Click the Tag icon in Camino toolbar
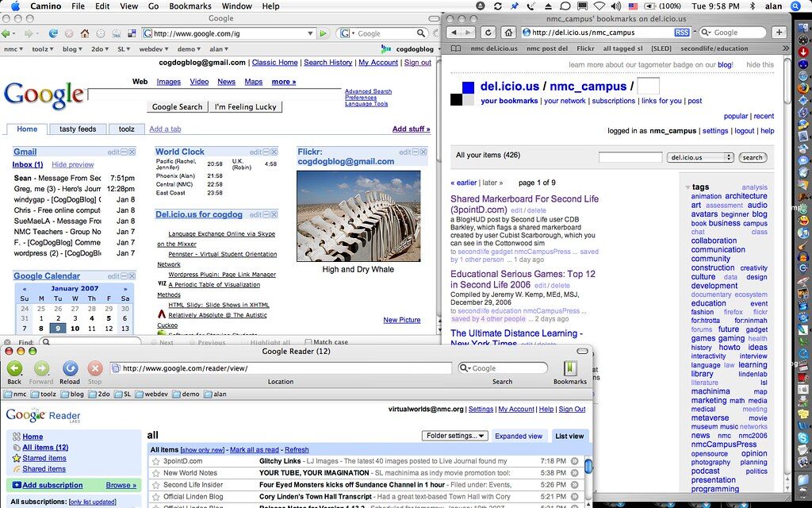This screenshot has width=812, height=508. tap(116, 33)
